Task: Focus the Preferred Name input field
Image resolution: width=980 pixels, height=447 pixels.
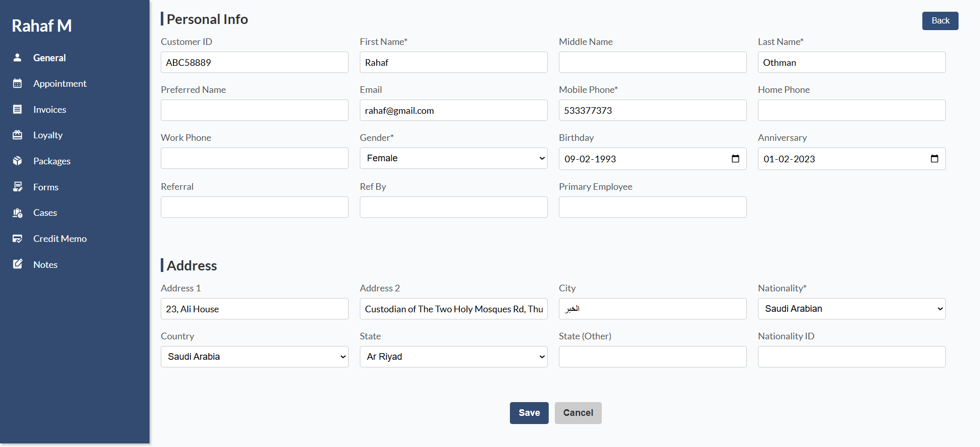Action: point(254,110)
